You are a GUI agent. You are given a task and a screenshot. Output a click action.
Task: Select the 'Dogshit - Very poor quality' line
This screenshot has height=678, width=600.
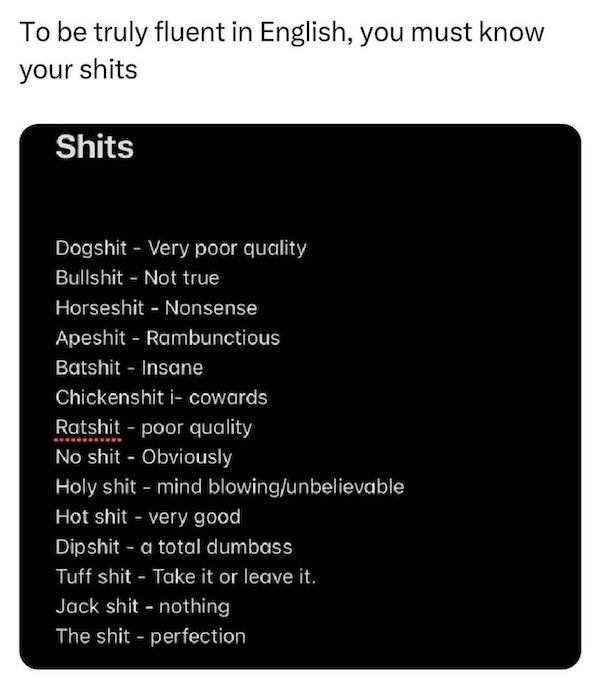pyautogui.click(x=181, y=247)
